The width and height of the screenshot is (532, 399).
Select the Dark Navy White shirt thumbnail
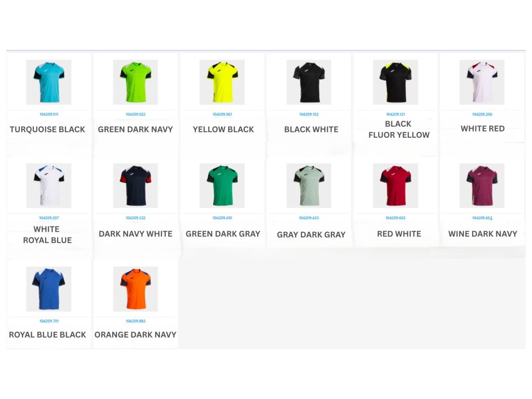(x=136, y=185)
